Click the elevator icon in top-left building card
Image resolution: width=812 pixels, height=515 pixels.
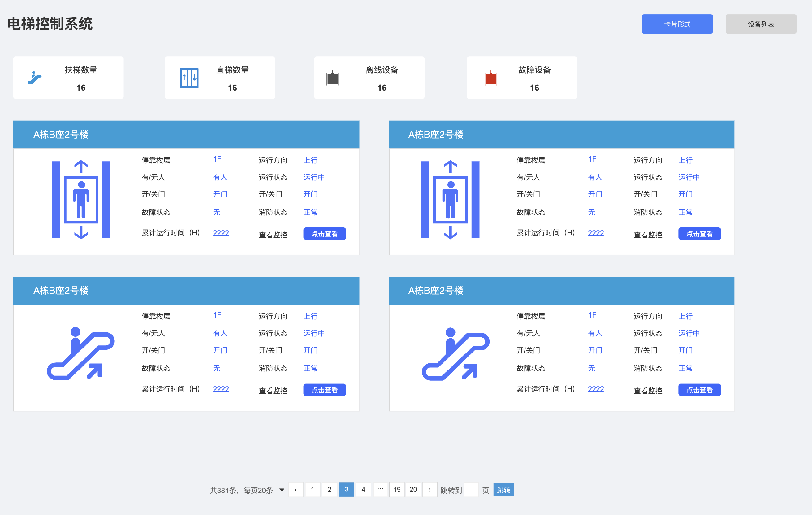click(81, 200)
